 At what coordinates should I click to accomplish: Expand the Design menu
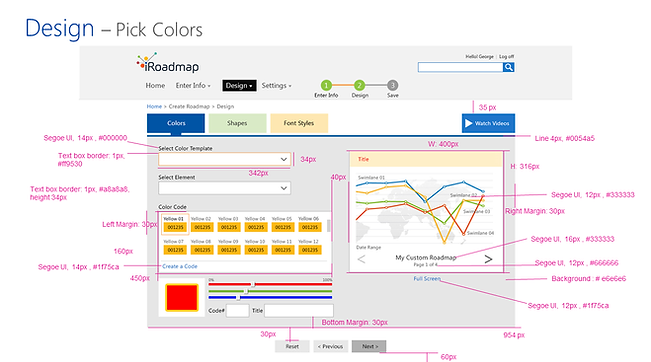[x=239, y=86]
